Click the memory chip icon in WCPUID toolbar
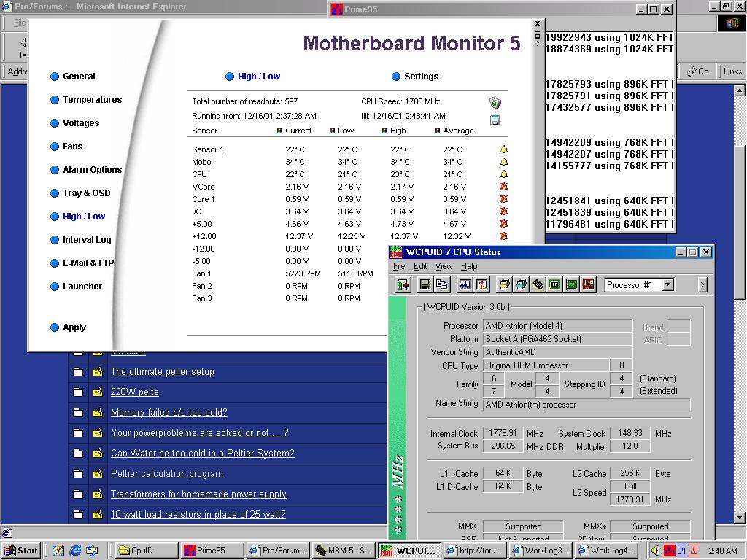Screen dimensions: 747x560 [x=538, y=285]
